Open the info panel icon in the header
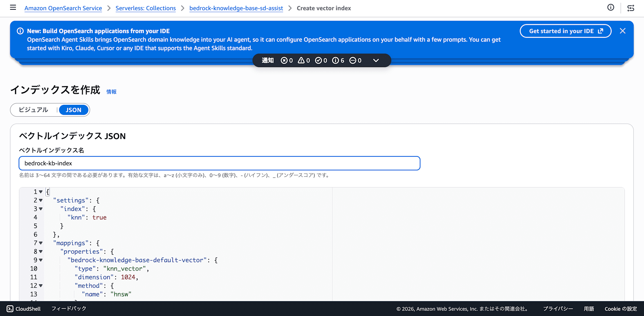644x316 pixels. [611, 7]
